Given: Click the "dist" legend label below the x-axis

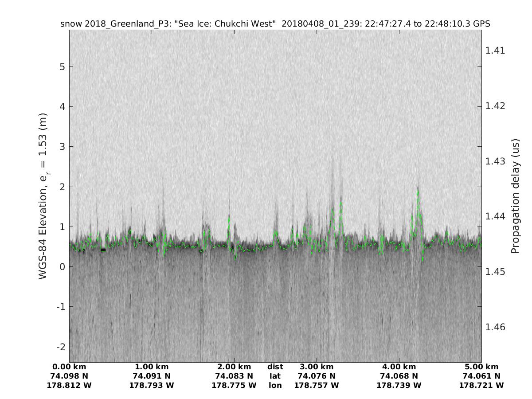Looking at the screenshot, I should click(275, 367).
